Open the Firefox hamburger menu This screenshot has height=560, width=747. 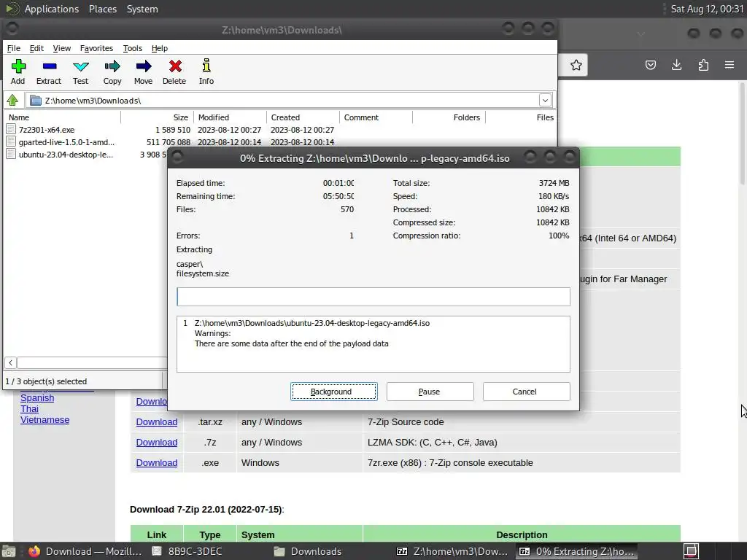click(x=729, y=65)
